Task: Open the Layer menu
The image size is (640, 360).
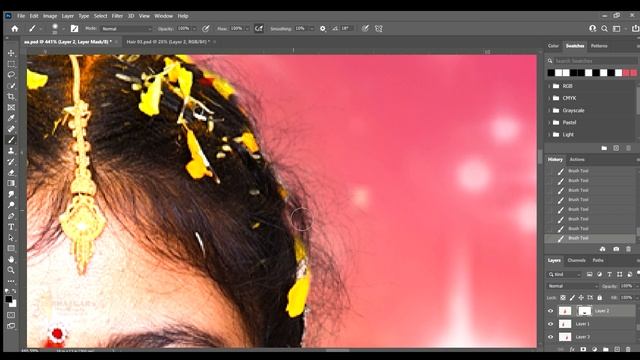Action: 68,16
